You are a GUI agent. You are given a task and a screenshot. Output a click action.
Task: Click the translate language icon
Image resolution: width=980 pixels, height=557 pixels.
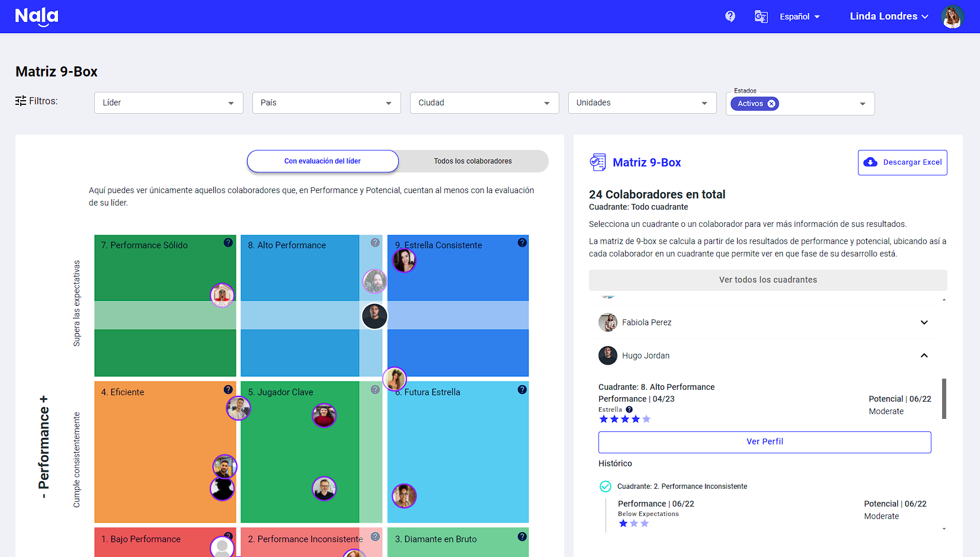pos(761,17)
